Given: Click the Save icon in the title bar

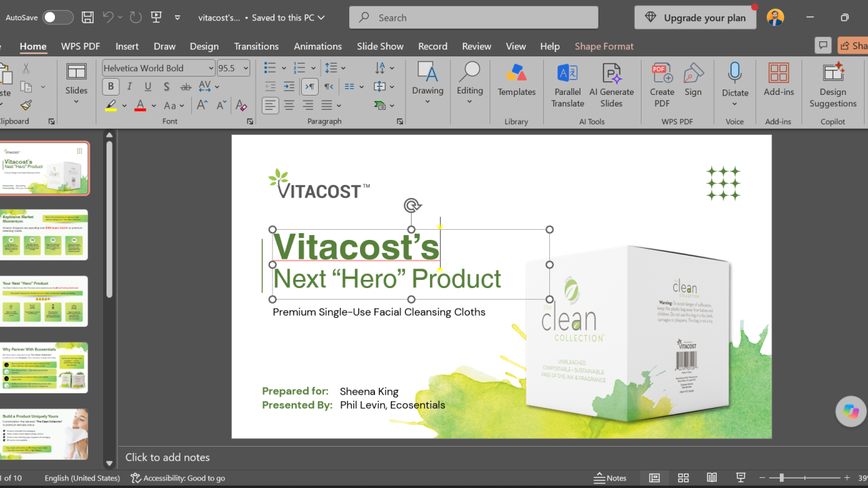Looking at the screenshot, I should click(x=87, y=18).
